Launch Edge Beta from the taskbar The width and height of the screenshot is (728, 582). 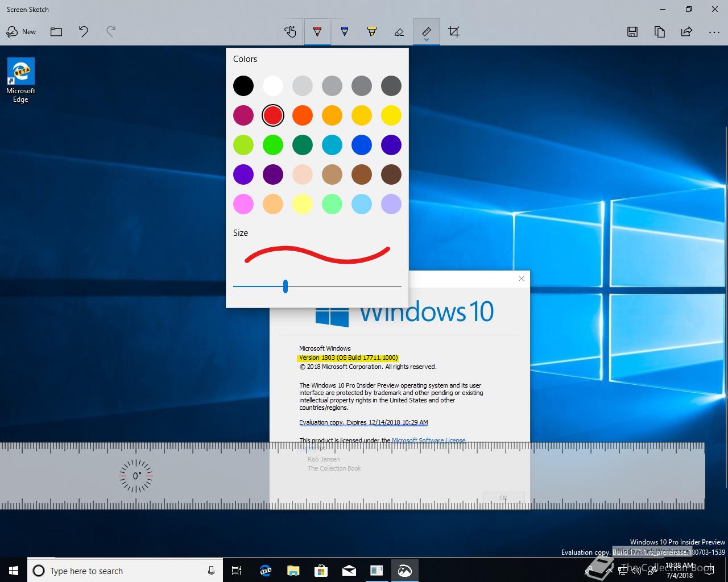266,571
